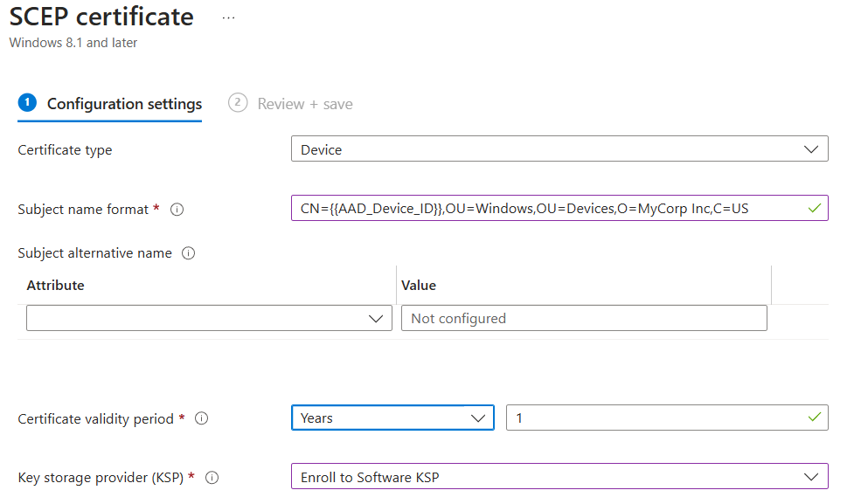This screenshot has height=504, width=854.
Task: Switch to the Review + save tab
Action: click(x=290, y=103)
